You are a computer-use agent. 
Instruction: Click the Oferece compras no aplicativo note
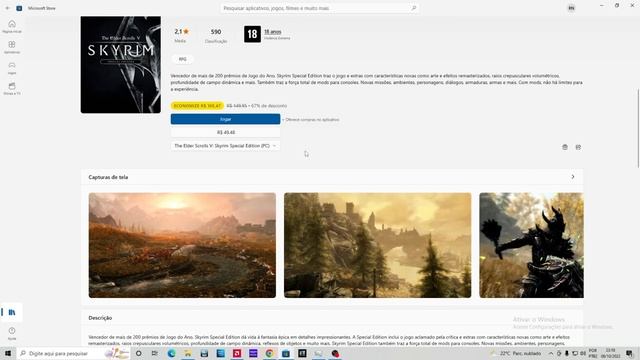pos(312,120)
